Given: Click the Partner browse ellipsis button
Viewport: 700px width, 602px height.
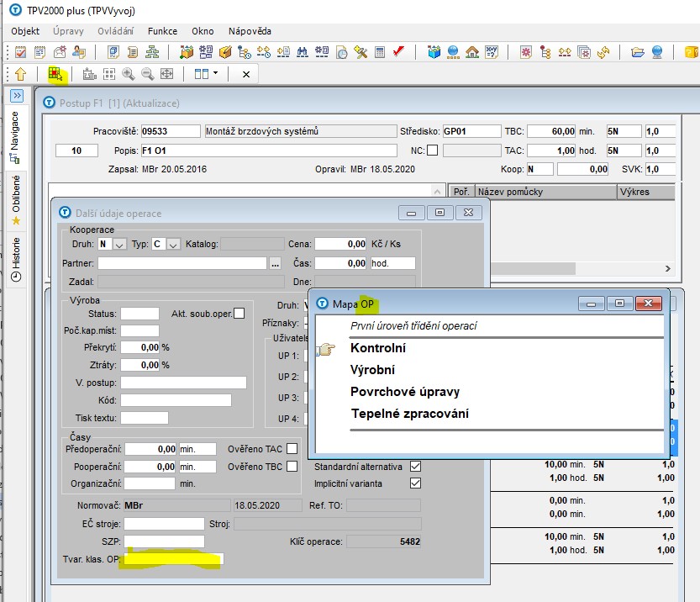Looking at the screenshot, I should (276, 263).
